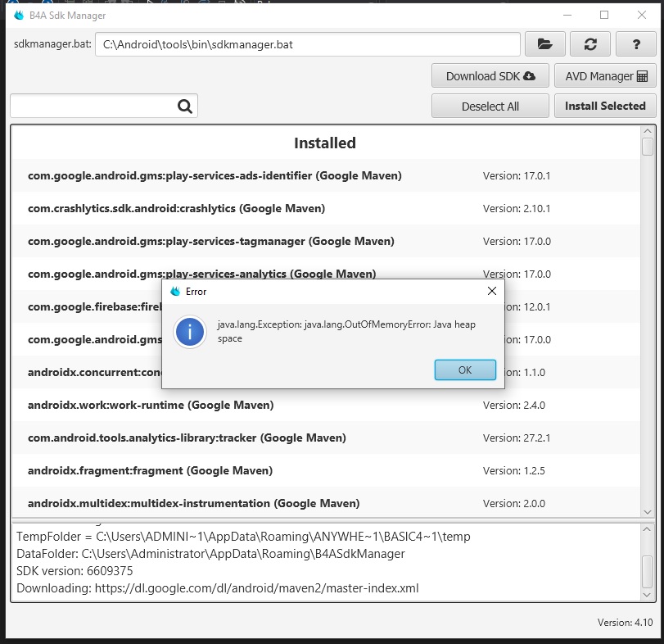Image resolution: width=664 pixels, height=644 pixels.
Task: Open help question mark button
Action: click(635, 44)
